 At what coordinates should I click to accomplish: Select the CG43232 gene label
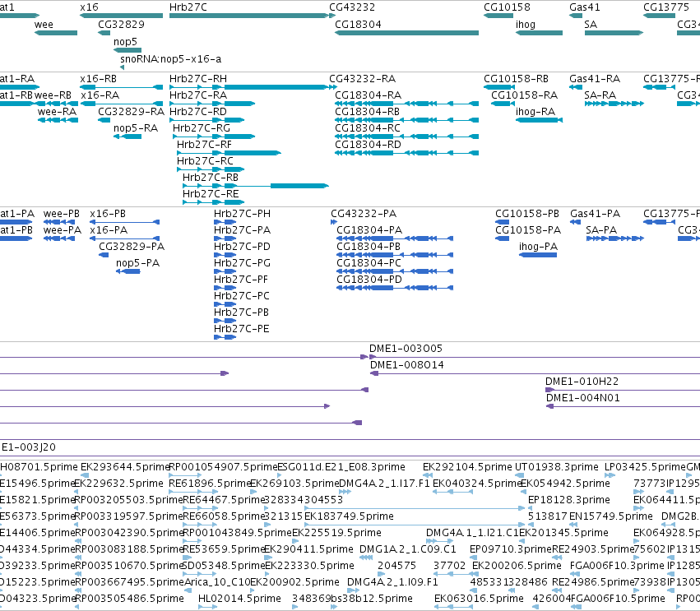(x=352, y=7)
